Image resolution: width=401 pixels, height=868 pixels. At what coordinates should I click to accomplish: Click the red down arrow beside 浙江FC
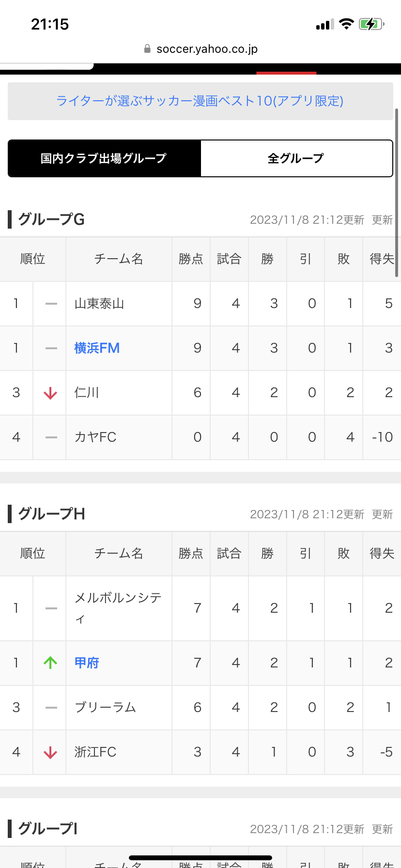tap(50, 753)
